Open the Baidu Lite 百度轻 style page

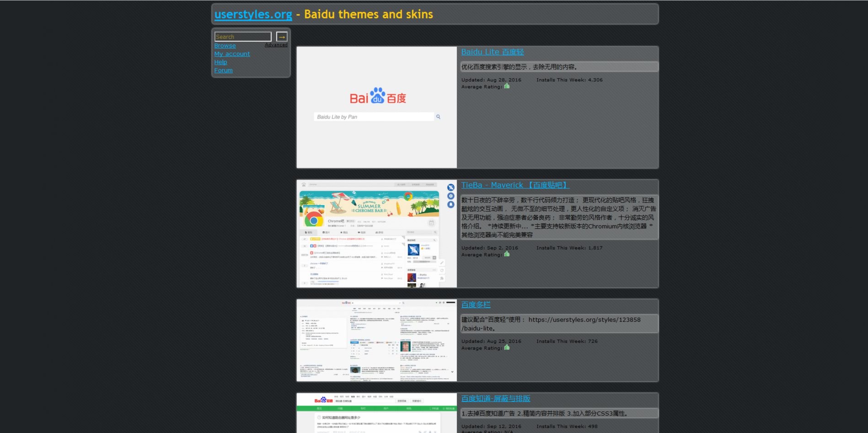click(x=493, y=52)
